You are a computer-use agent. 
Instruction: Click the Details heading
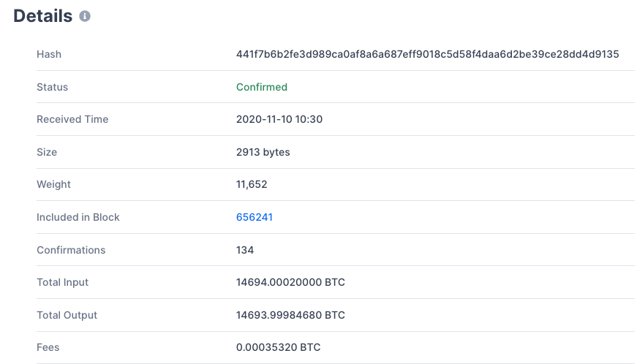point(43,16)
